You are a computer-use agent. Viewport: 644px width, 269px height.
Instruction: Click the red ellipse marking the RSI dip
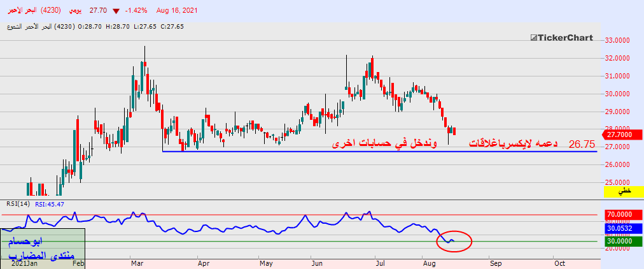(454, 241)
